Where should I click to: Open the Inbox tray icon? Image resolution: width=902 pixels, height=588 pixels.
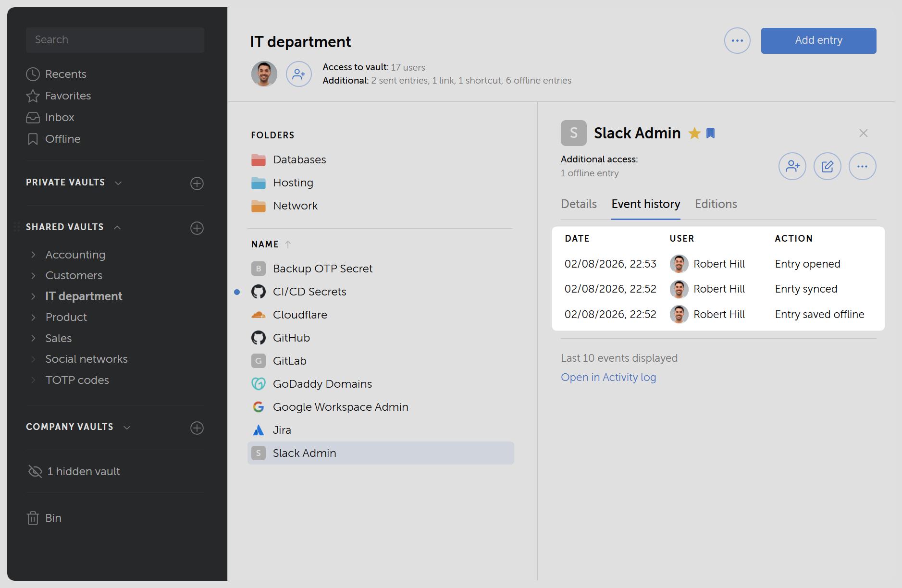[33, 118]
